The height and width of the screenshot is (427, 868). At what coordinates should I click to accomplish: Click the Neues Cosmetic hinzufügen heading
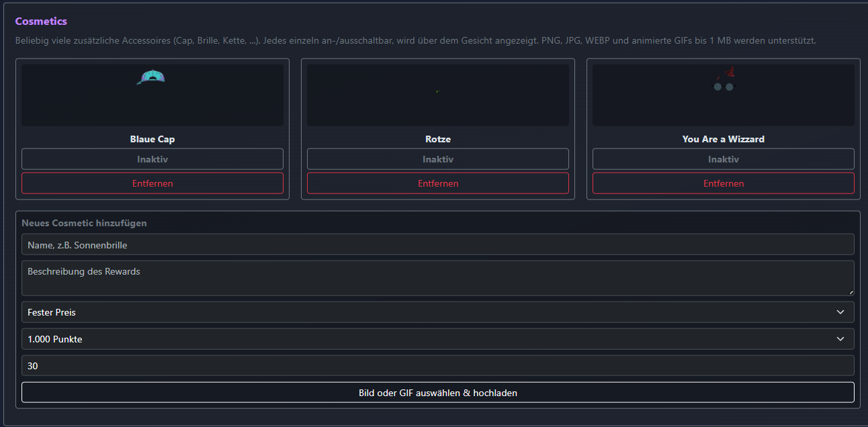(x=84, y=223)
